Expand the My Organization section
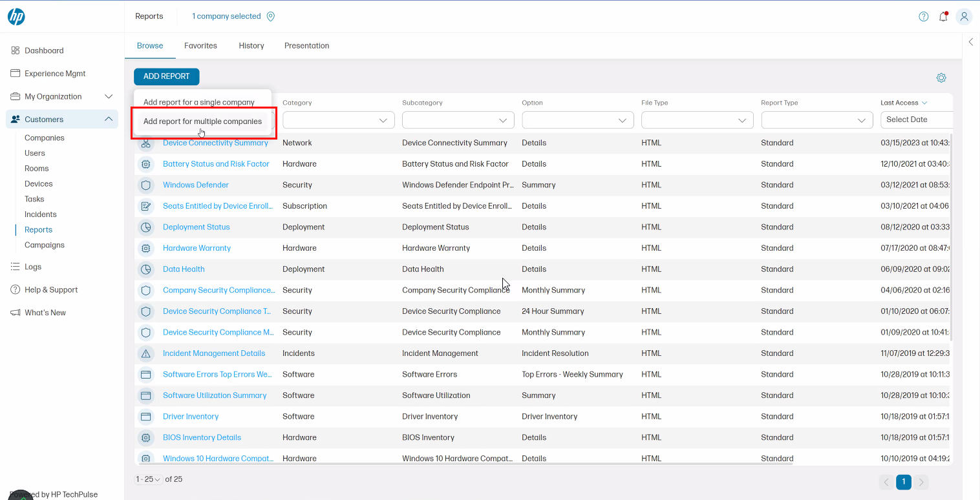The image size is (980, 500). coord(109,96)
